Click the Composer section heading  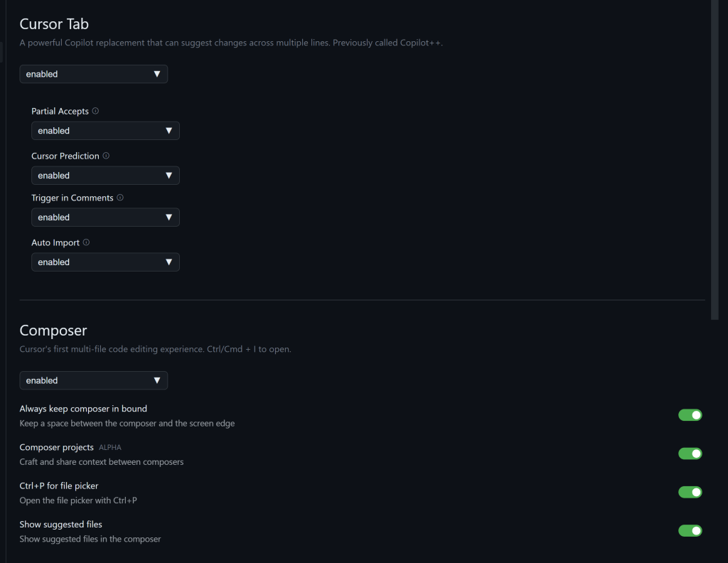pos(53,331)
